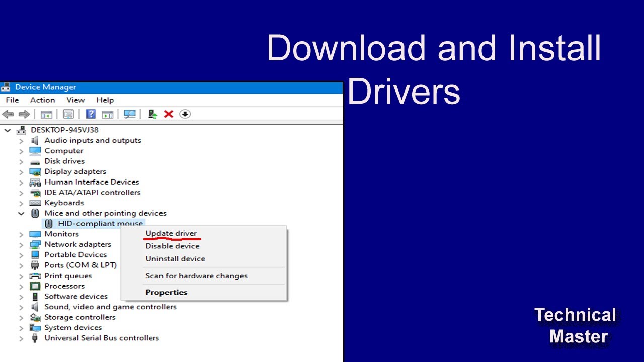Click the red X Uninstall device toolbar icon

[169, 114]
